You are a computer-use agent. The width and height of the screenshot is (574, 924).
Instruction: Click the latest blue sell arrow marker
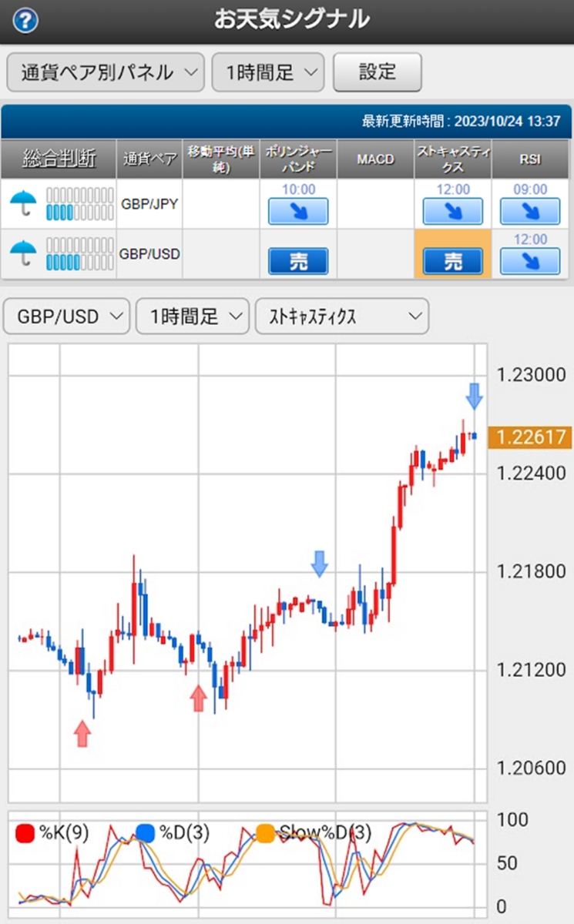click(x=475, y=395)
